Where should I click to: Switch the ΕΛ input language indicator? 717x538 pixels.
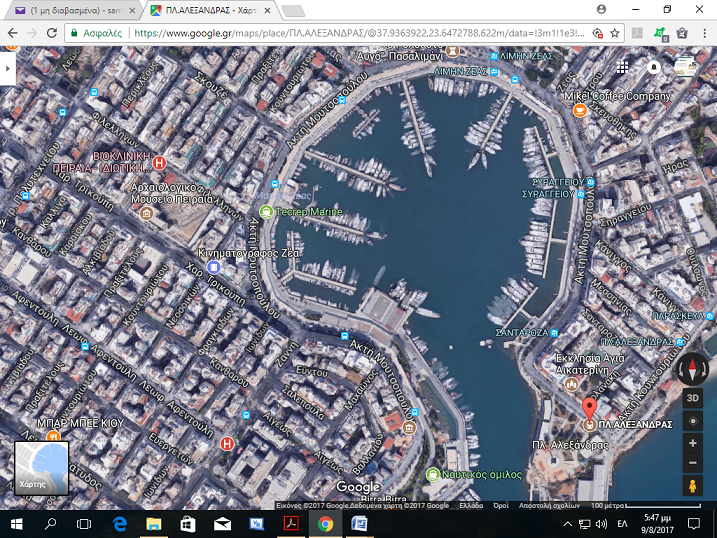pyautogui.click(x=622, y=524)
